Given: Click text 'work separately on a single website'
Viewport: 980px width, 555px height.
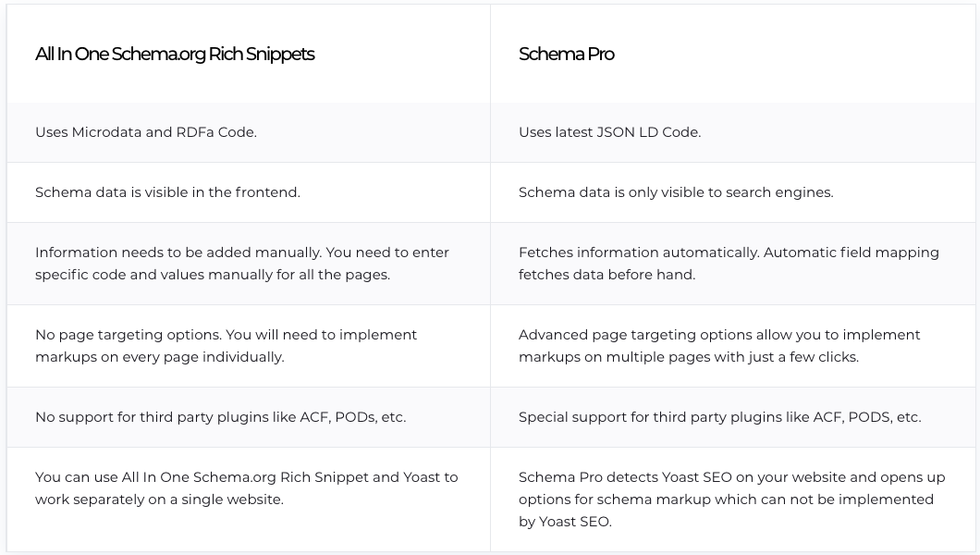Looking at the screenshot, I should coord(159,499).
